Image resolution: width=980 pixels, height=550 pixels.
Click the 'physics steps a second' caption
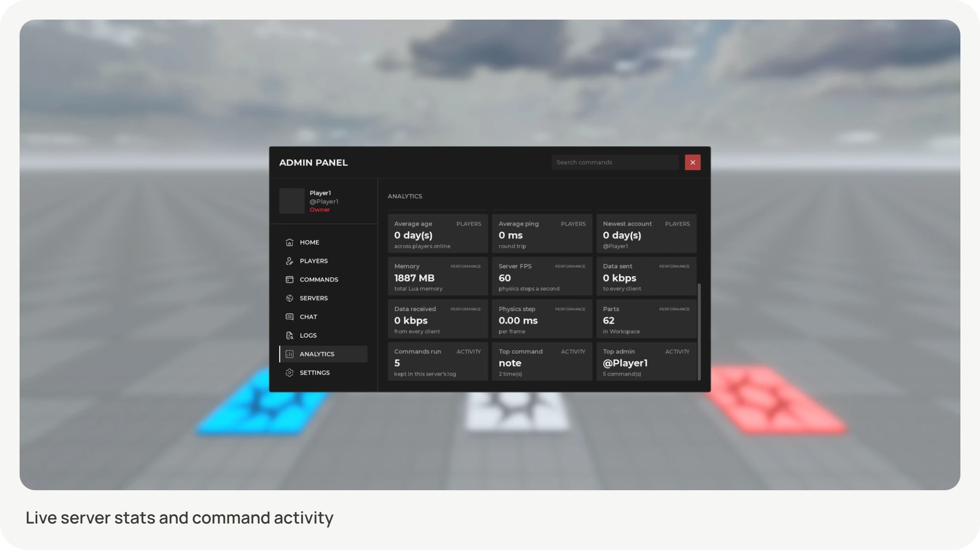(529, 289)
